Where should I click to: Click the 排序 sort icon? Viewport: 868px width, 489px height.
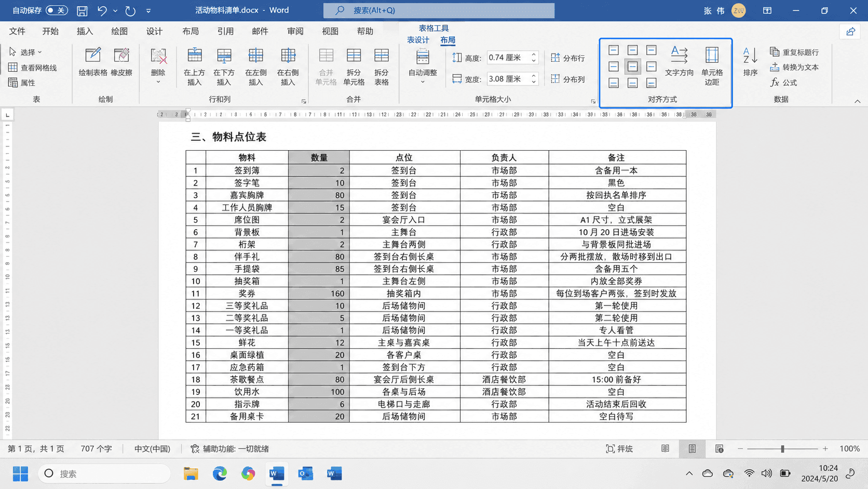[750, 61]
